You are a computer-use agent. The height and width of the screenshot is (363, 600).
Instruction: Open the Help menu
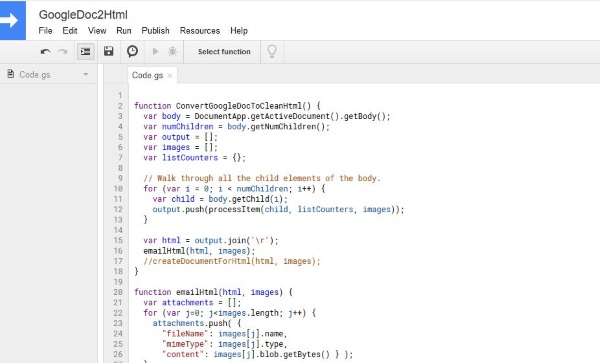click(239, 31)
